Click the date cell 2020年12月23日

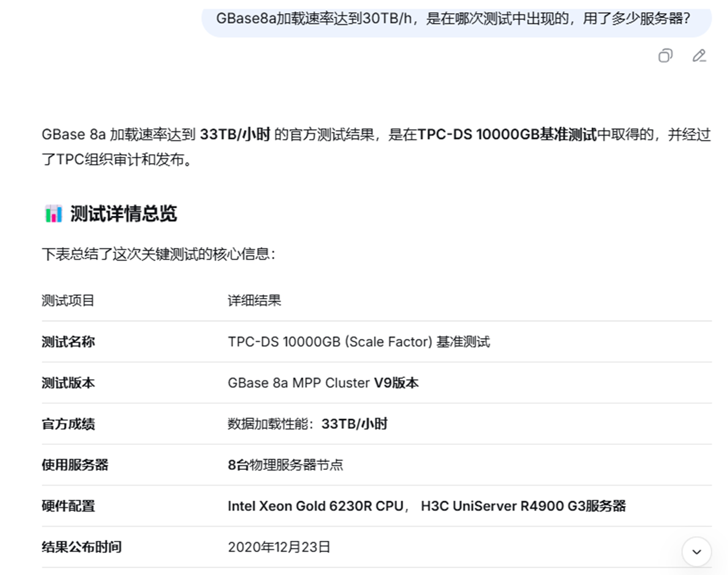pyautogui.click(x=279, y=547)
